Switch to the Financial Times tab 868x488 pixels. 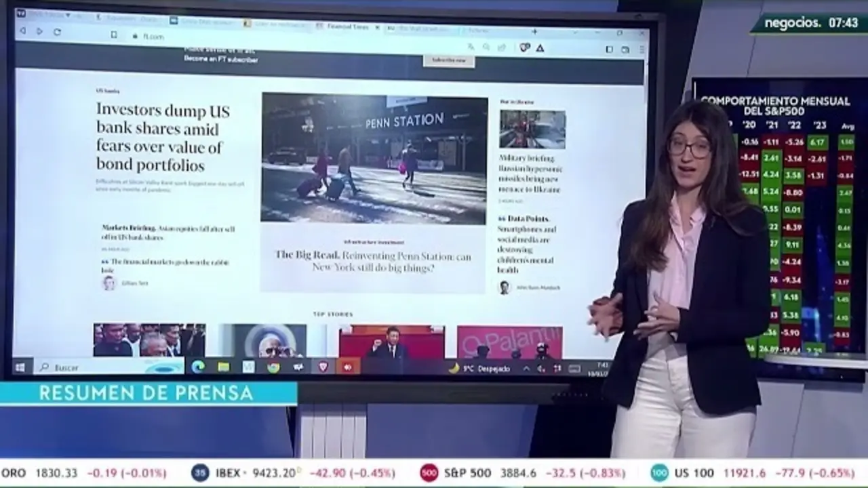(347, 27)
